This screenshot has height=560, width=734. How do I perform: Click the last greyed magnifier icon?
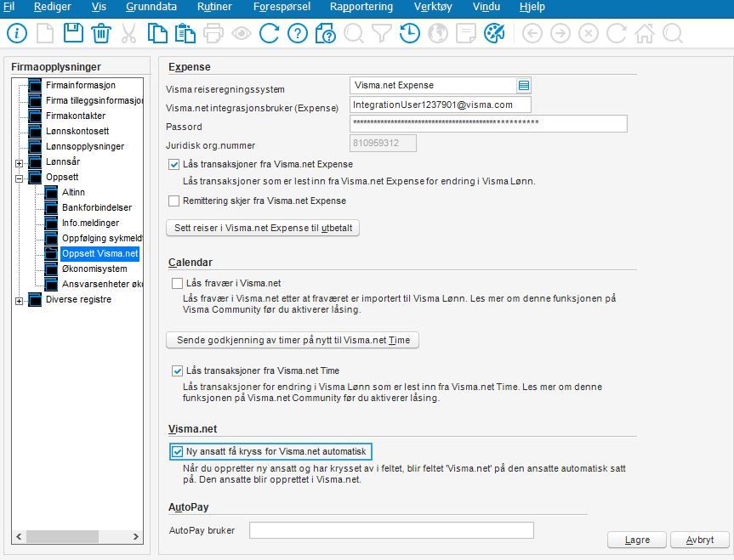pyautogui.click(x=673, y=34)
